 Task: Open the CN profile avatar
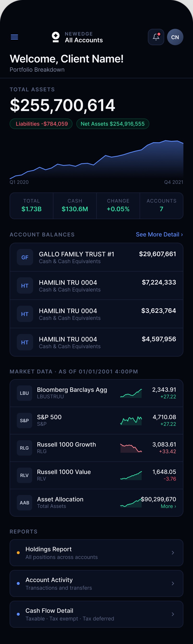tap(175, 37)
